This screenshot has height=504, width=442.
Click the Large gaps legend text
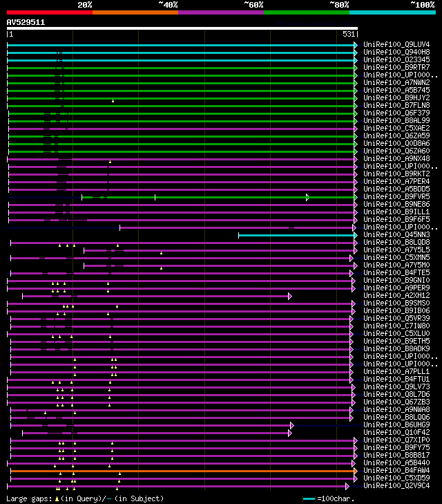pyautogui.click(x=85, y=499)
